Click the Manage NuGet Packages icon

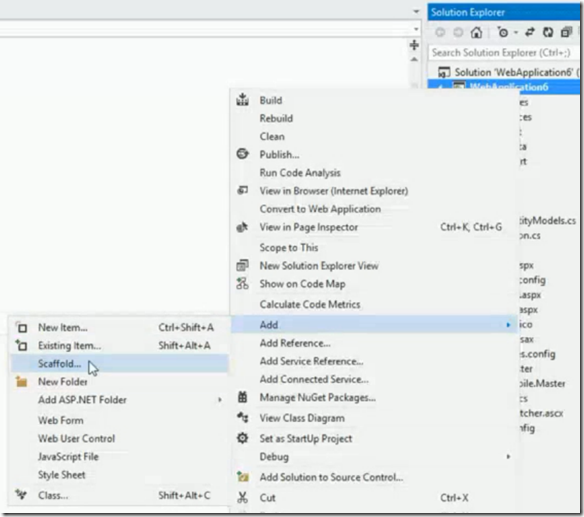(242, 397)
